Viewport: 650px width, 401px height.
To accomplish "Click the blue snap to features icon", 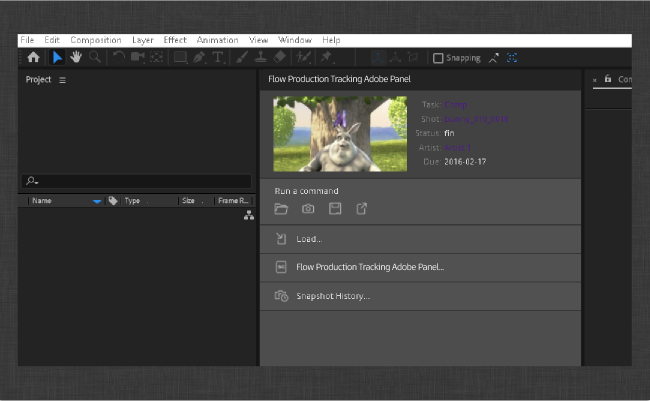I will pyautogui.click(x=512, y=58).
